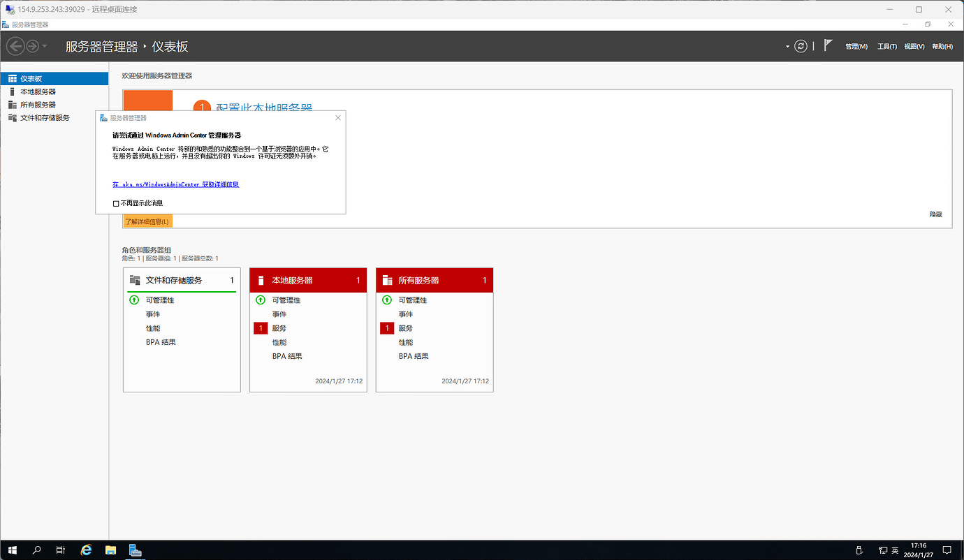Click the forward navigation arrow icon
This screenshot has width=964, height=560.
(32, 46)
